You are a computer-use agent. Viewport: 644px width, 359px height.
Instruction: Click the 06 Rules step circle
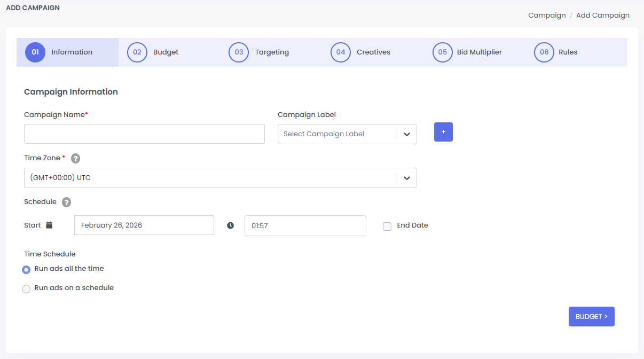(544, 52)
